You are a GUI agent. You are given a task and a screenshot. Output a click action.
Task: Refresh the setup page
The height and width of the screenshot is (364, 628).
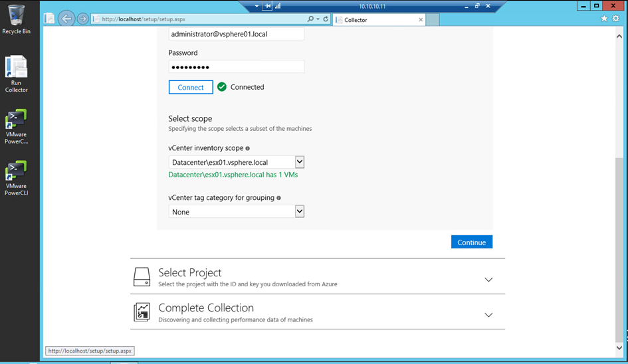[326, 19]
